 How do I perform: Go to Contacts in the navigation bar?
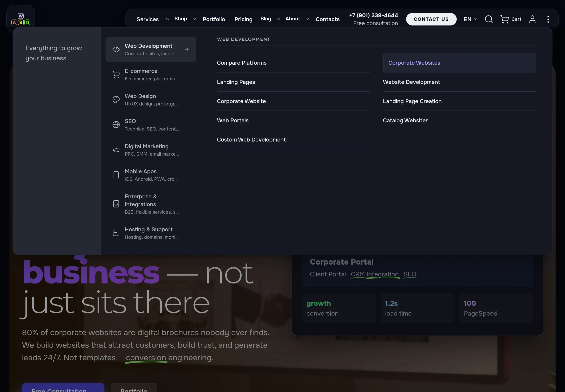pyautogui.click(x=327, y=19)
